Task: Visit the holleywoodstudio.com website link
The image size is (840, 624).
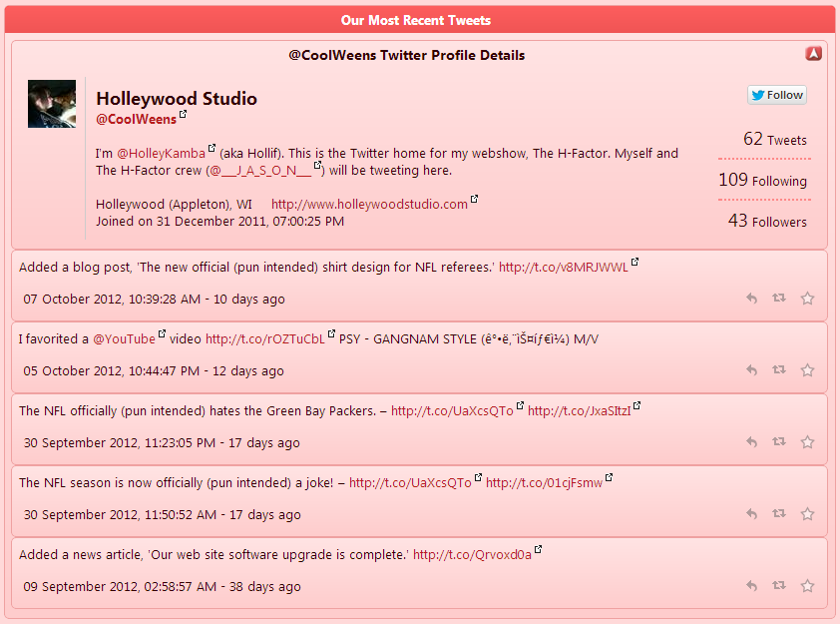Action: pyautogui.click(x=369, y=205)
